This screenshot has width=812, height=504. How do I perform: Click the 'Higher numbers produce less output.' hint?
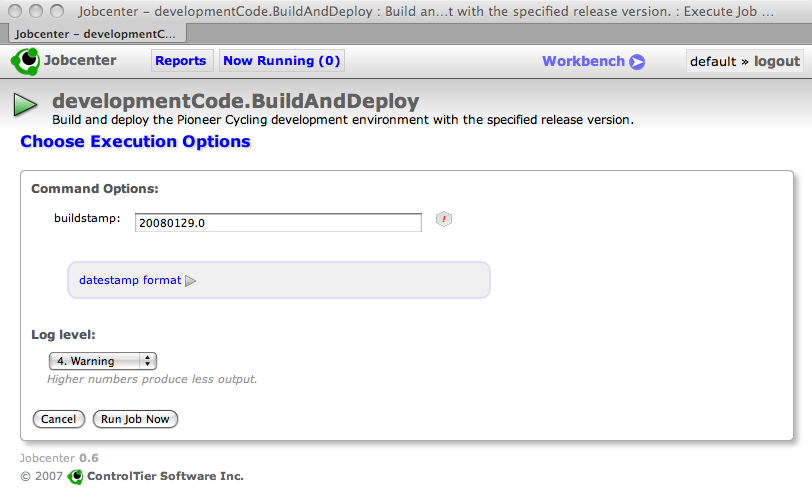(x=152, y=379)
